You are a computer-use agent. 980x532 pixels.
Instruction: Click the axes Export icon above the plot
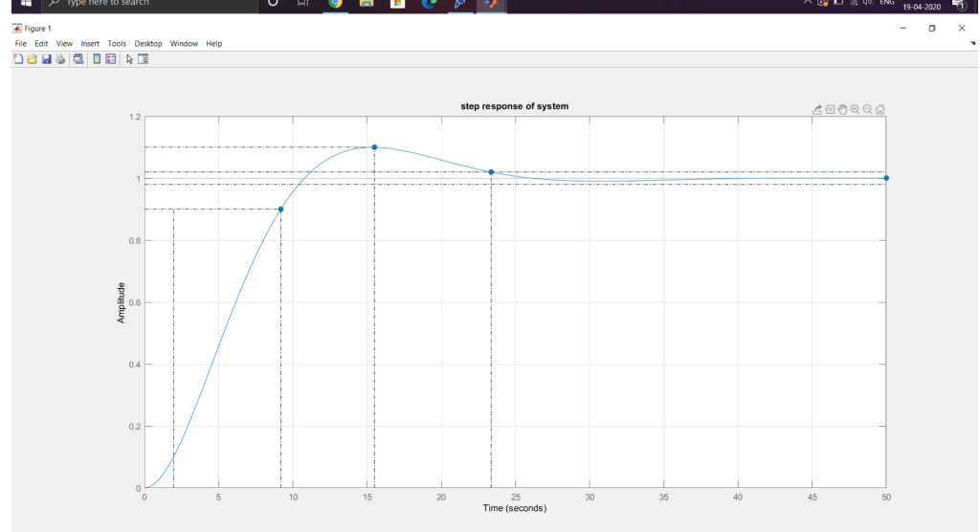pos(817,109)
